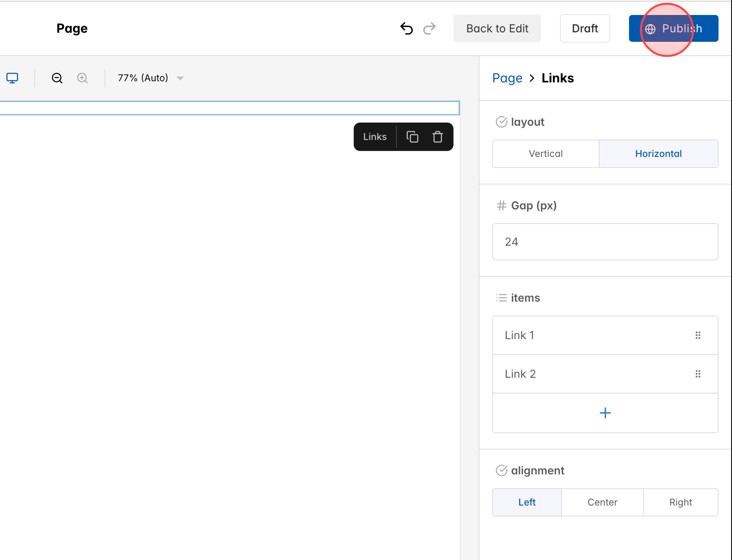The image size is (732, 560).
Task: Duplicate the Links block via copy icon
Action: coord(412,137)
